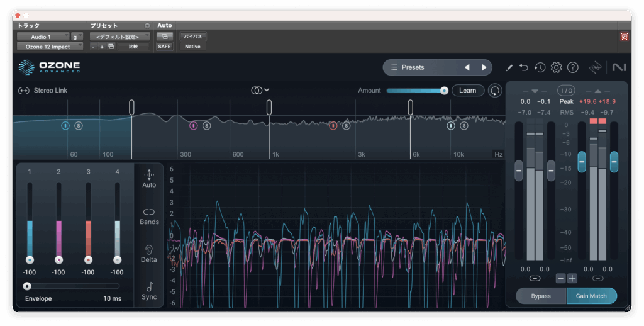Expand the <デフォルト設定> preset dropdown
644x326 pixels.
pyautogui.click(x=119, y=37)
